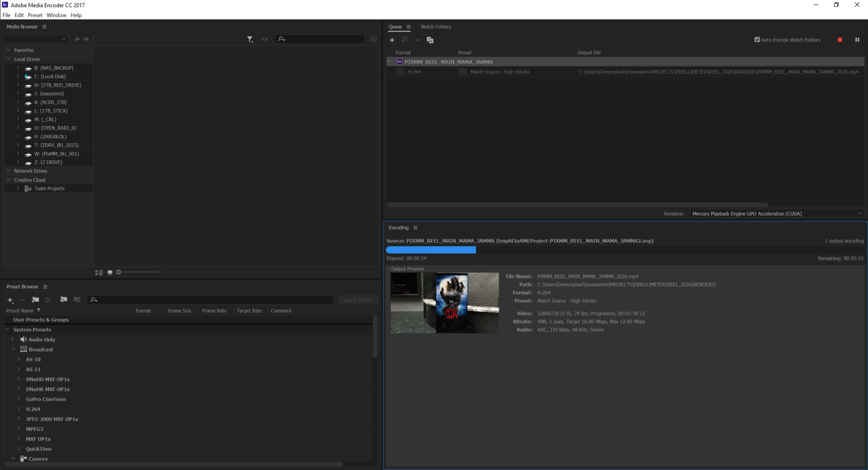Expand the H.264 broadcast preset group

pyautogui.click(x=19, y=409)
